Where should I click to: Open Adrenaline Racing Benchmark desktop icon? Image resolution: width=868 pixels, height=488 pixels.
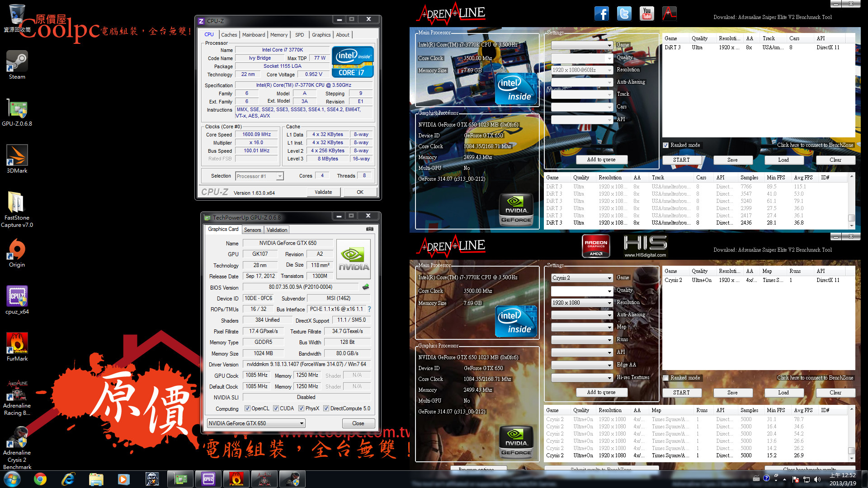click(x=17, y=397)
